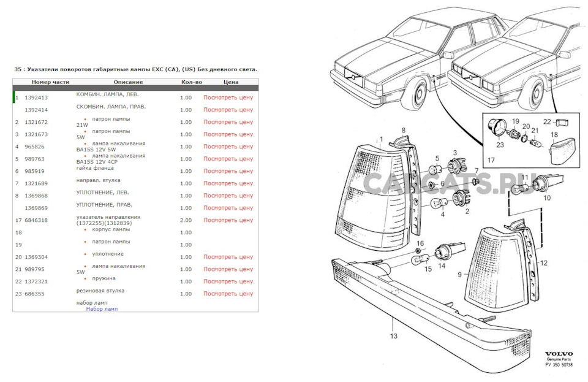Select part number 1321673 text
This screenshot has width=588, height=382.
coord(36,134)
